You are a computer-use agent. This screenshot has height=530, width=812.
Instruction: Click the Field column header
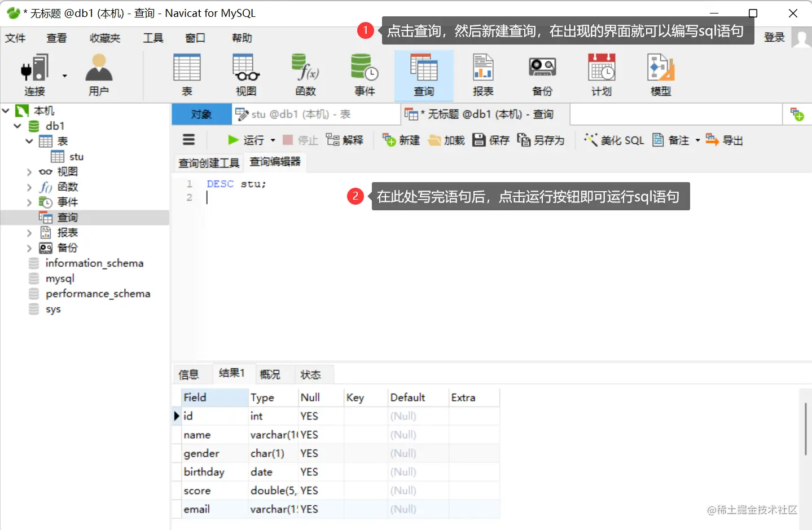(215, 397)
